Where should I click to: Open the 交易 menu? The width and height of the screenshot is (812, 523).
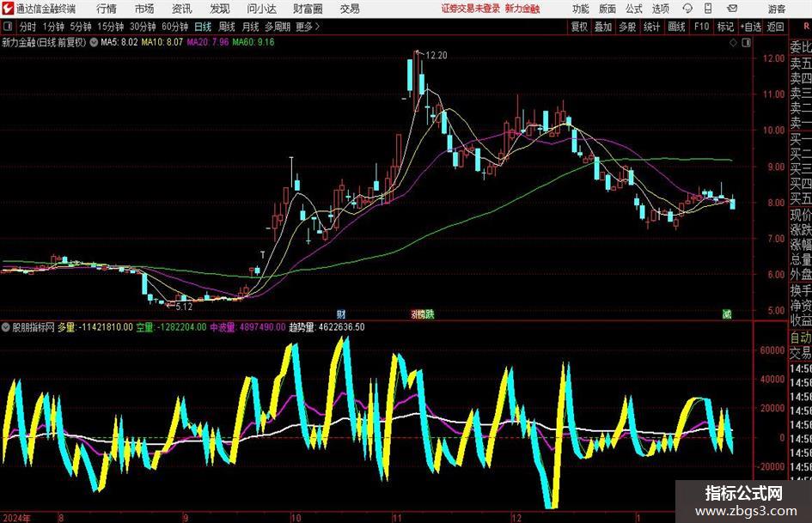350,9
